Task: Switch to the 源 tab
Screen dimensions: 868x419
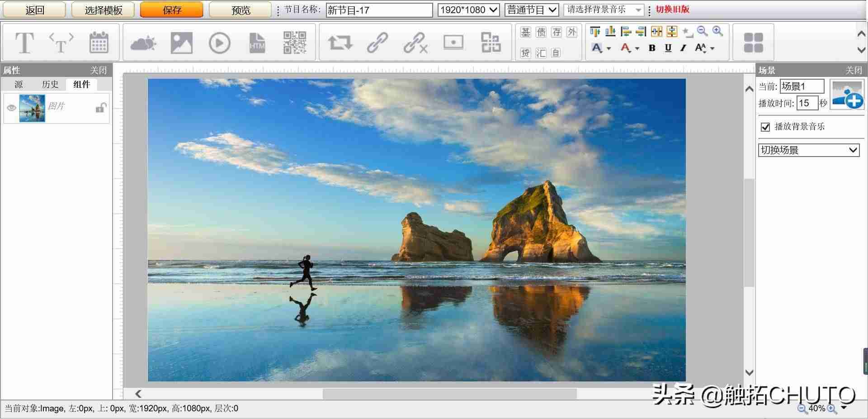Action: point(19,85)
